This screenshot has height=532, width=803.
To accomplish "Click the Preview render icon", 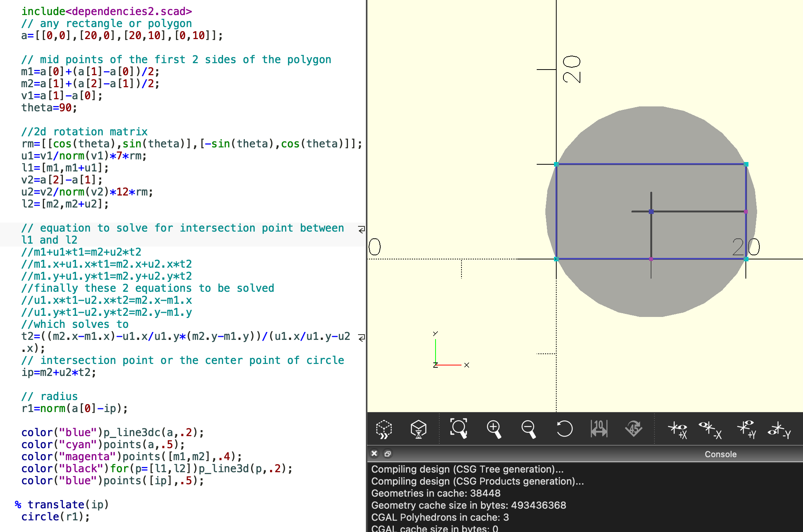I will (x=384, y=429).
